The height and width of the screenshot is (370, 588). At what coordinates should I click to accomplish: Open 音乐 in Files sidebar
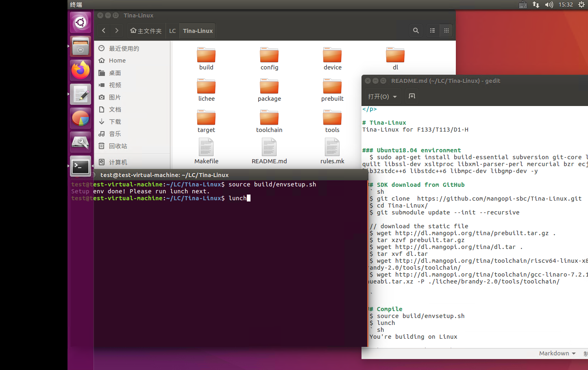pos(132,134)
